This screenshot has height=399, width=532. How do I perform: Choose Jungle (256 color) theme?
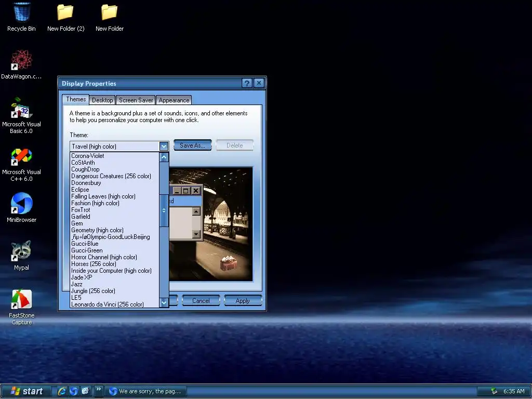(114, 291)
